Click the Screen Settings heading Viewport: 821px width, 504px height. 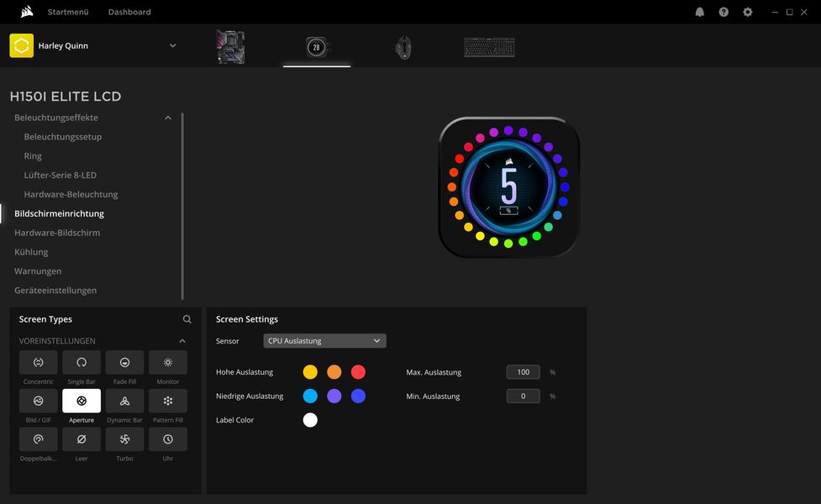coord(247,319)
